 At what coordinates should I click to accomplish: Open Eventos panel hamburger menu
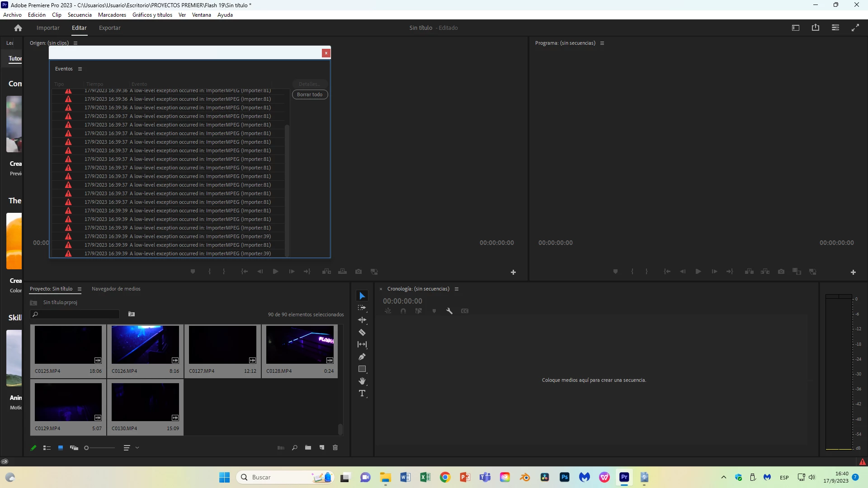(x=80, y=69)
